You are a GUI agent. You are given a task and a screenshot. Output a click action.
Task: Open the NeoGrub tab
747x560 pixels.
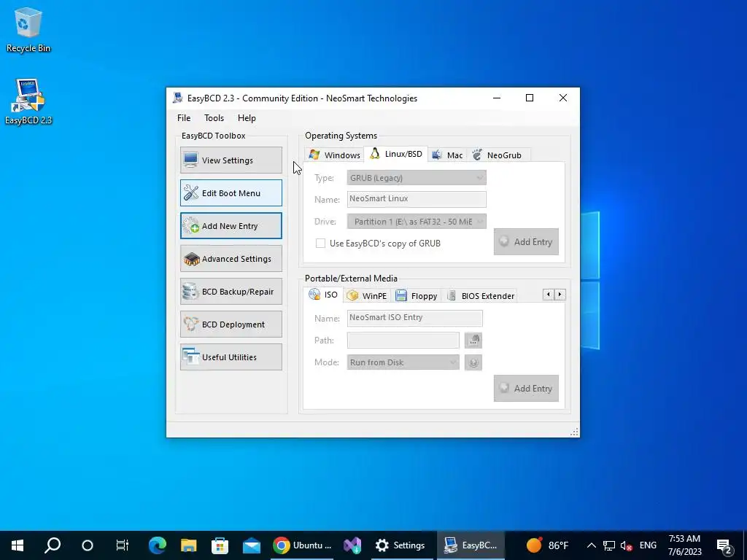click(x=498, y=155)
